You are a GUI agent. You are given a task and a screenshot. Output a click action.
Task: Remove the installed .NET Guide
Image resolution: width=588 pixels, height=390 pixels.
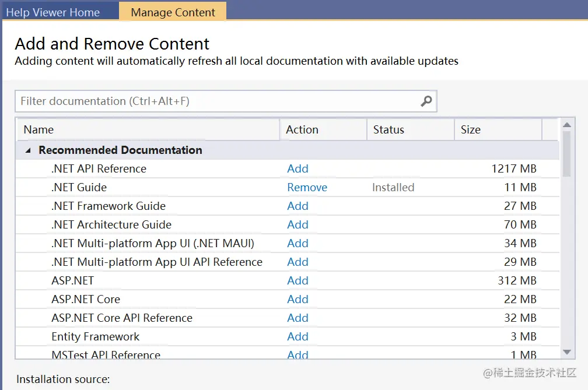click(307, 188)
